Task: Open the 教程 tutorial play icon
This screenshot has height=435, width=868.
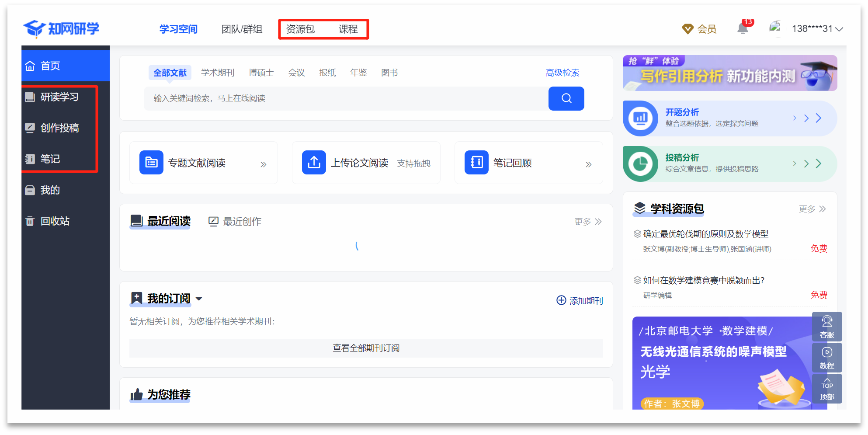Action: click(x=826, y=353)
